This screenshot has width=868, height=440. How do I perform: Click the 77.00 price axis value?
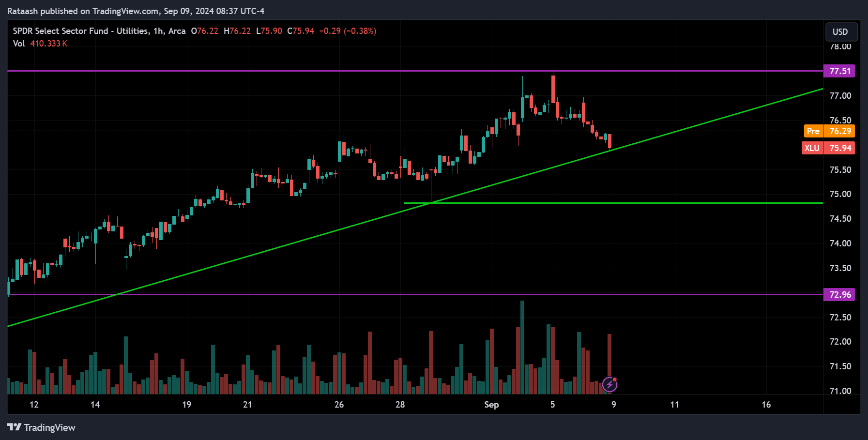840,96
